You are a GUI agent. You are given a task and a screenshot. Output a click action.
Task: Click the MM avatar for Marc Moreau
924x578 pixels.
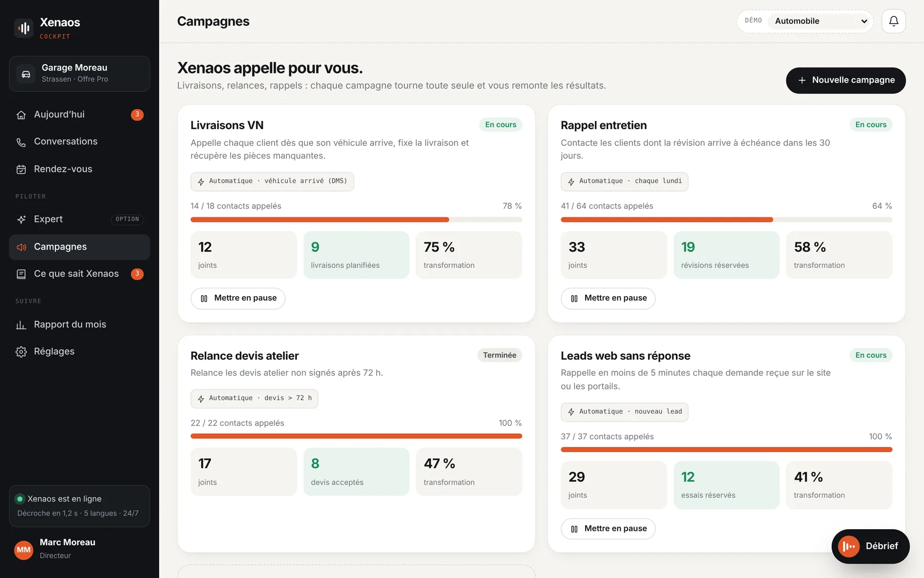tap(24, 550)
